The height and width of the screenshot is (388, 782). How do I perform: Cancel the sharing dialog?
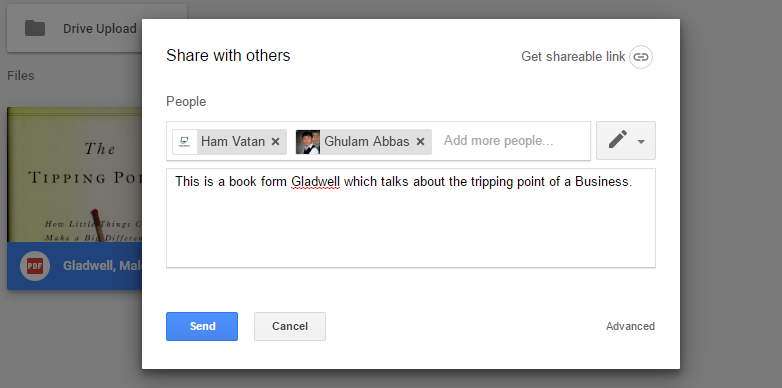[x=290, y=326]
